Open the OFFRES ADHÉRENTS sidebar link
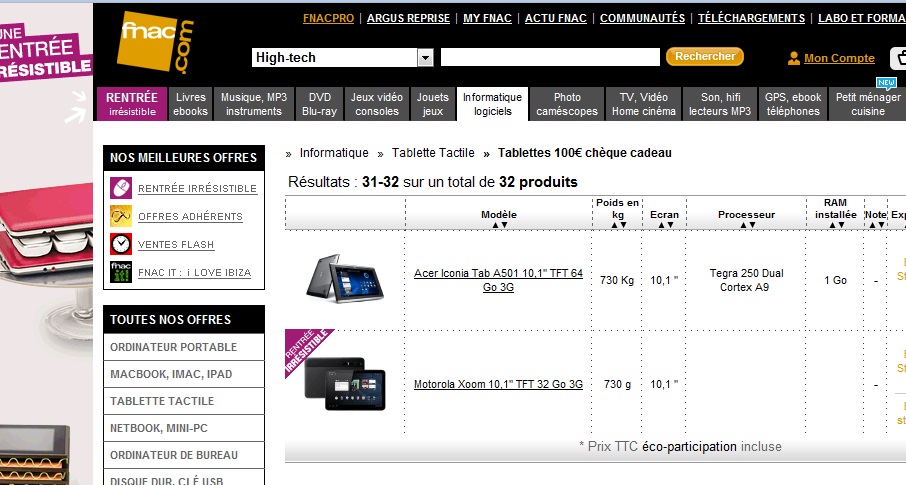This screenshot has height=485, width=906. point(190,217)
